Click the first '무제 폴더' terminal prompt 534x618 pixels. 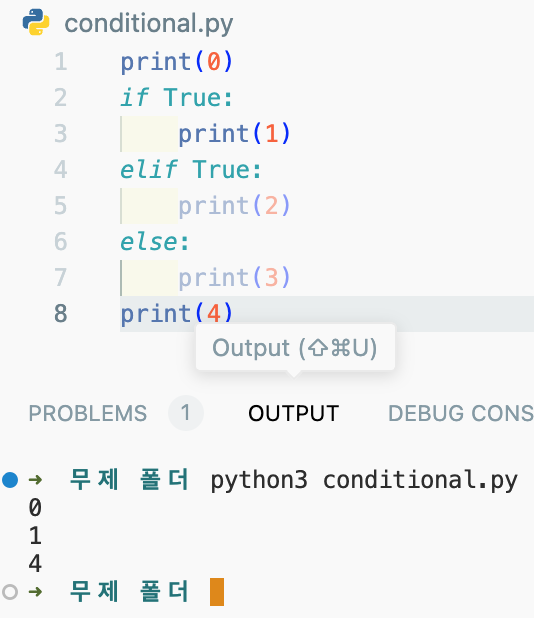click(129, 480)
